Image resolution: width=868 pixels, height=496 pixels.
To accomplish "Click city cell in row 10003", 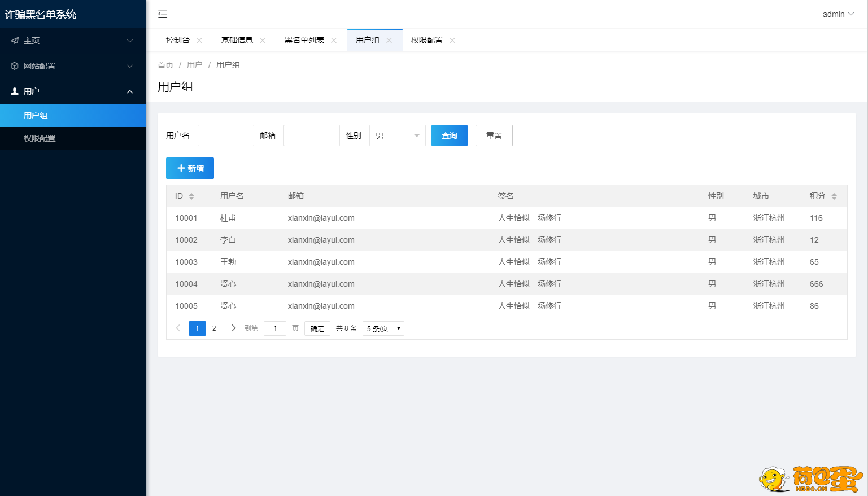I will 769,262.
